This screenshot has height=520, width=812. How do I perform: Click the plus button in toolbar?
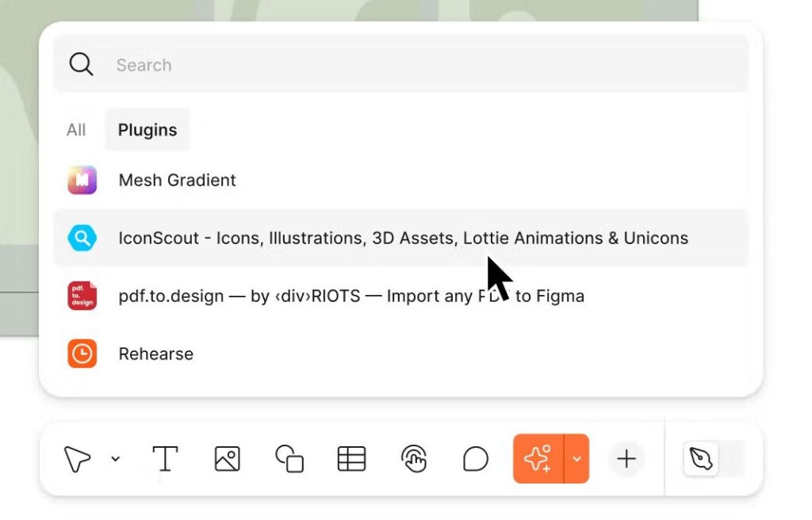click(626, 459)
